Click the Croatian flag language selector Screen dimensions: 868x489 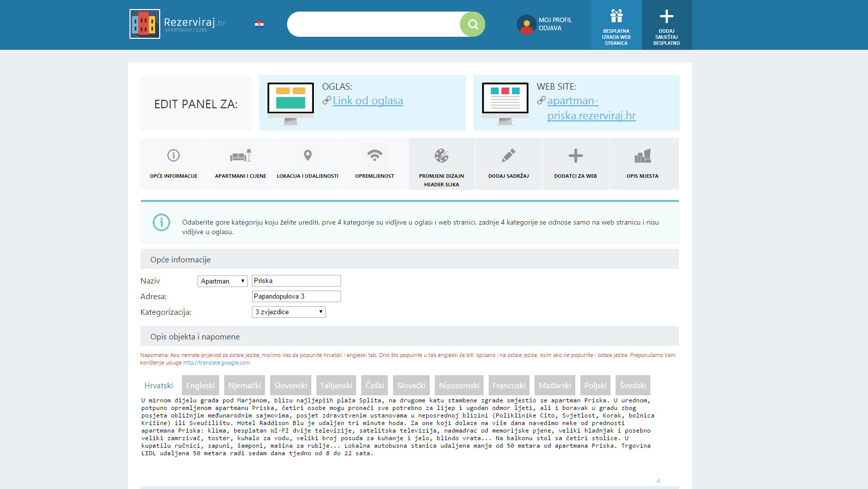pyautogui.click(x=259, y=24)
